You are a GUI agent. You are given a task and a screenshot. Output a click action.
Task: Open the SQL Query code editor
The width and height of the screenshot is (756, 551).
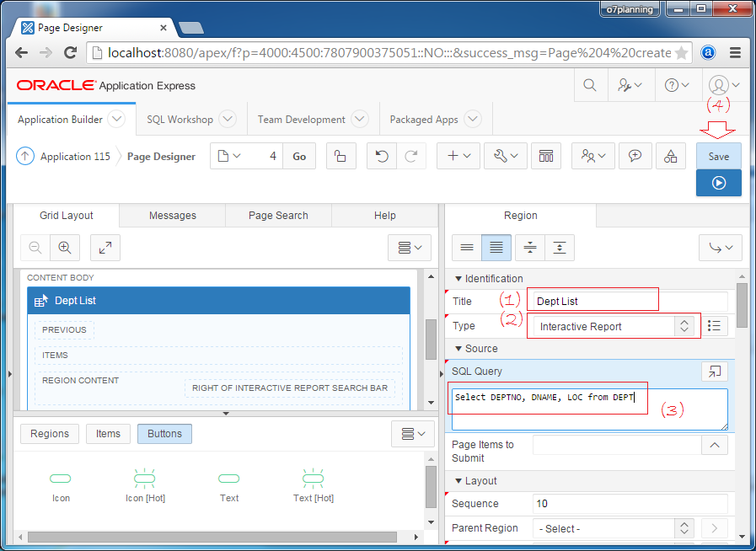point(715,372)
